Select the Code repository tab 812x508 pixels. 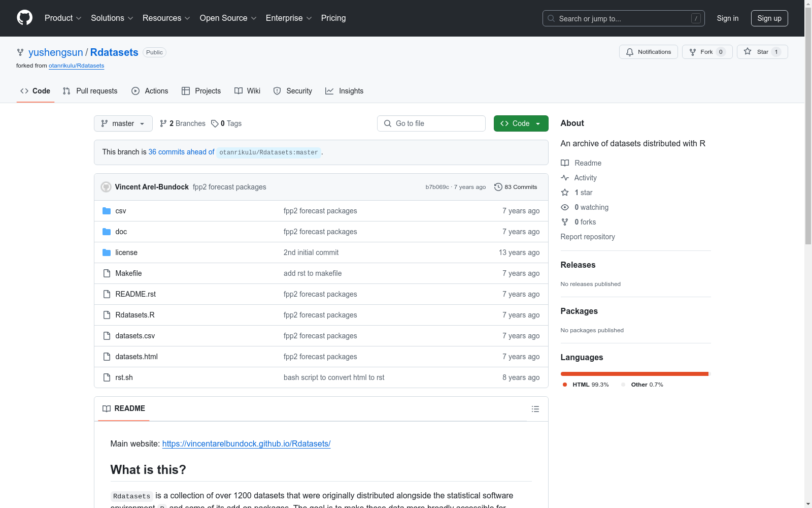click(35, 91)
